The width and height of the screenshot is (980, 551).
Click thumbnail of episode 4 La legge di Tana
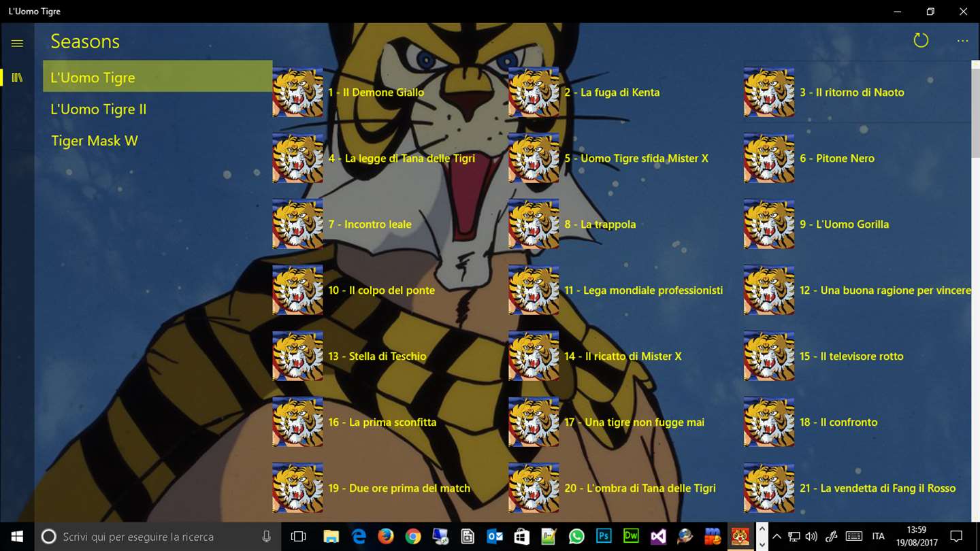297,158
